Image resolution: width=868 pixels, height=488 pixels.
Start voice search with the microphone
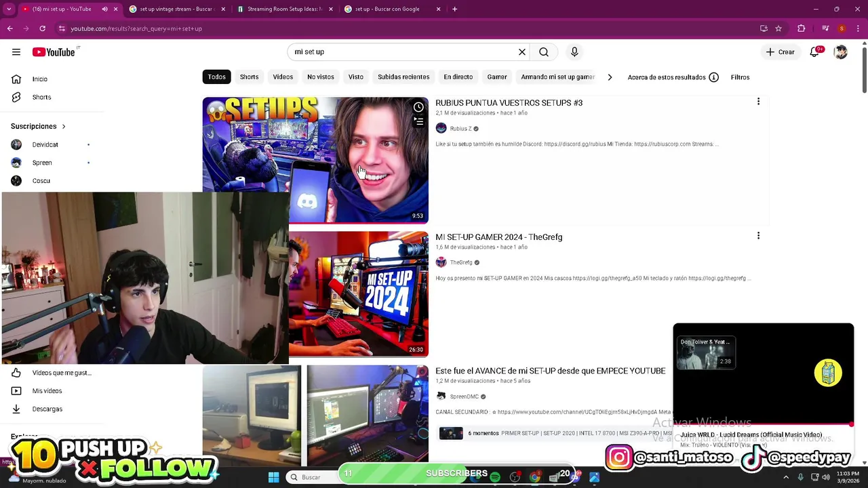[574, 52]
